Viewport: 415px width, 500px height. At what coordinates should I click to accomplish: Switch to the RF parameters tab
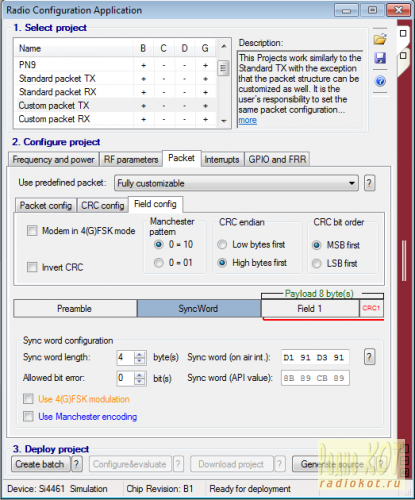point(131,160)
